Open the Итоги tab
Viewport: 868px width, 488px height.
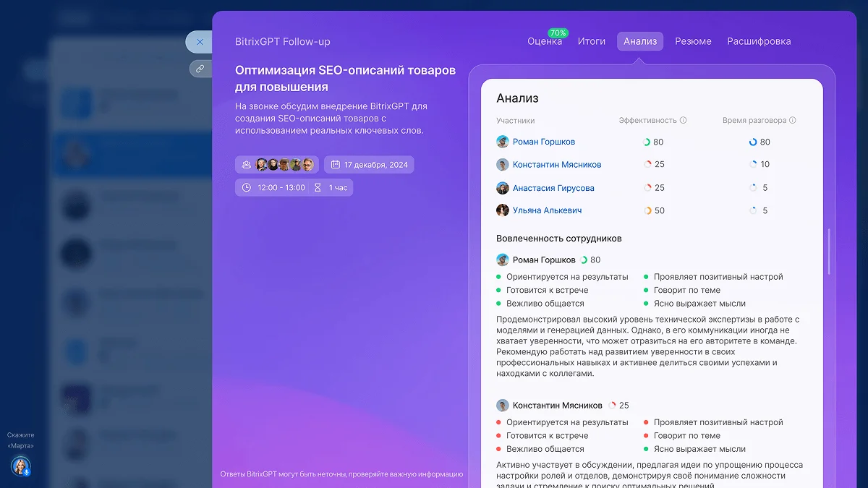click(x=592, y=41)
